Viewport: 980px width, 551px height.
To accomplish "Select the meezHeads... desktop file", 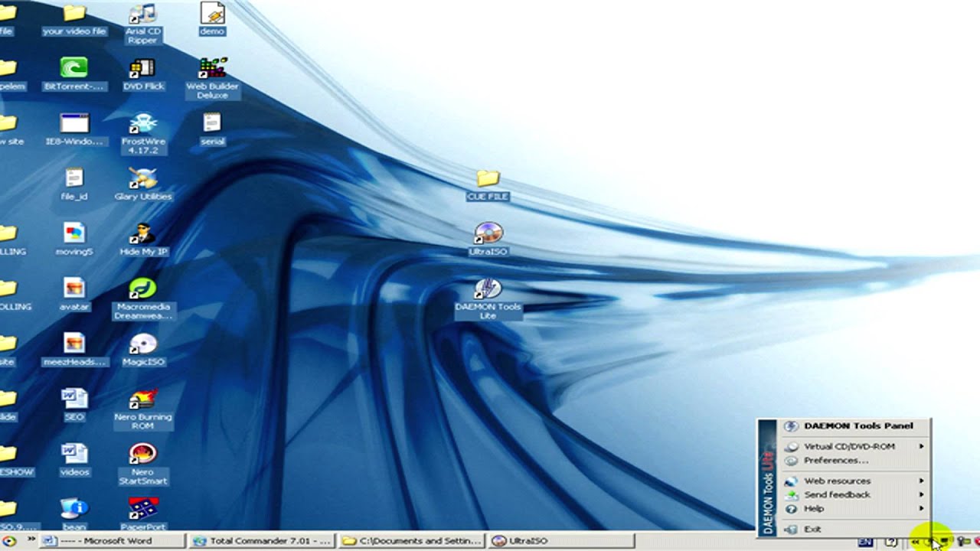I will point(74,350).
